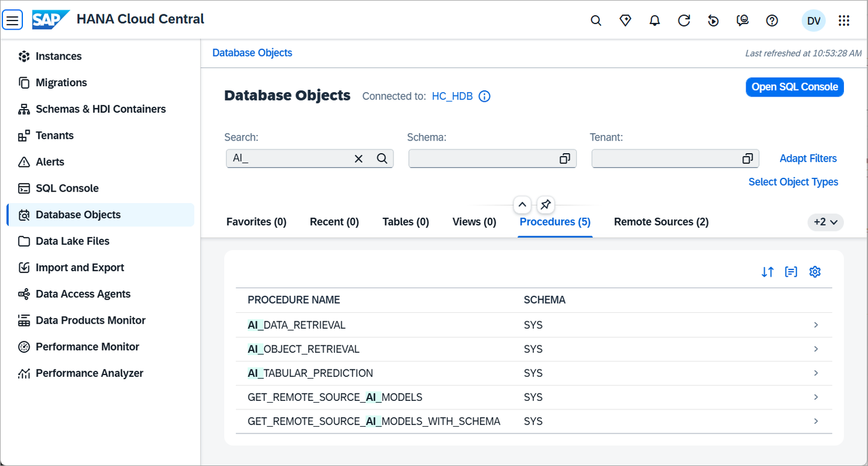Click the Tenants icon in the sidebar
Viewport: 868px width, 466px height.
tap(24, 136)
